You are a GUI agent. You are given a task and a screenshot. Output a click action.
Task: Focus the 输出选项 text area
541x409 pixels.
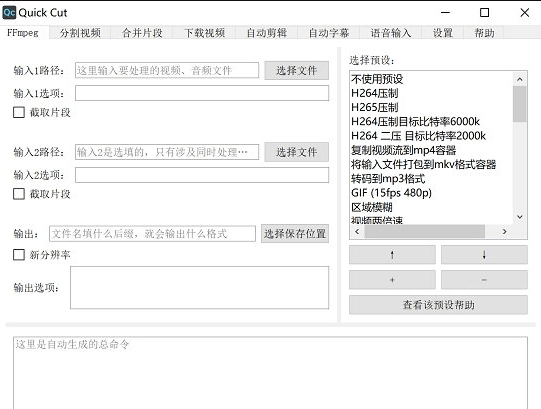(199, 288)
